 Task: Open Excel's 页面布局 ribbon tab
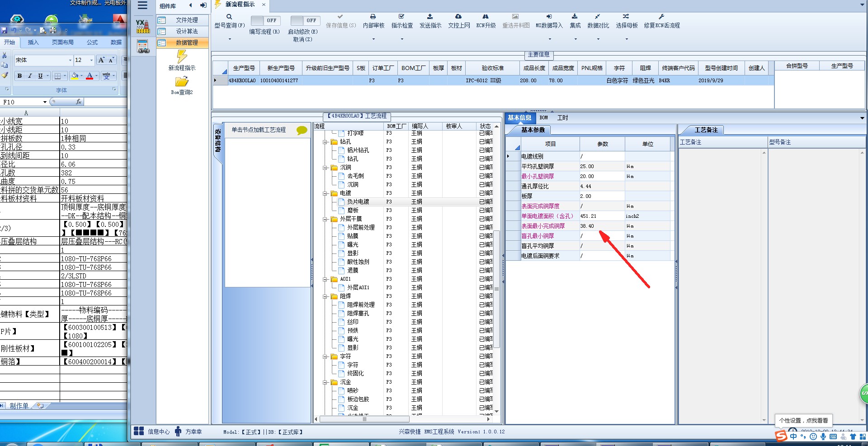point(62,42)
